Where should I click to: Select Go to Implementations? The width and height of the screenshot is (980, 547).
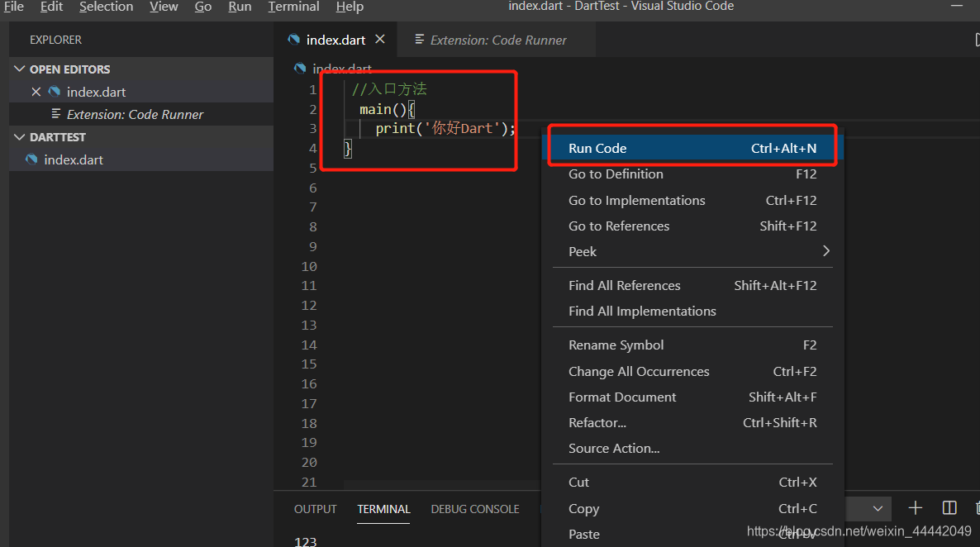click(692, 200)
